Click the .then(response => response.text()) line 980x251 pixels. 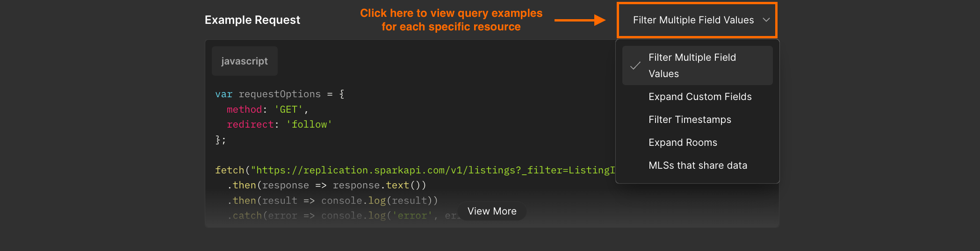coord(327,185)
